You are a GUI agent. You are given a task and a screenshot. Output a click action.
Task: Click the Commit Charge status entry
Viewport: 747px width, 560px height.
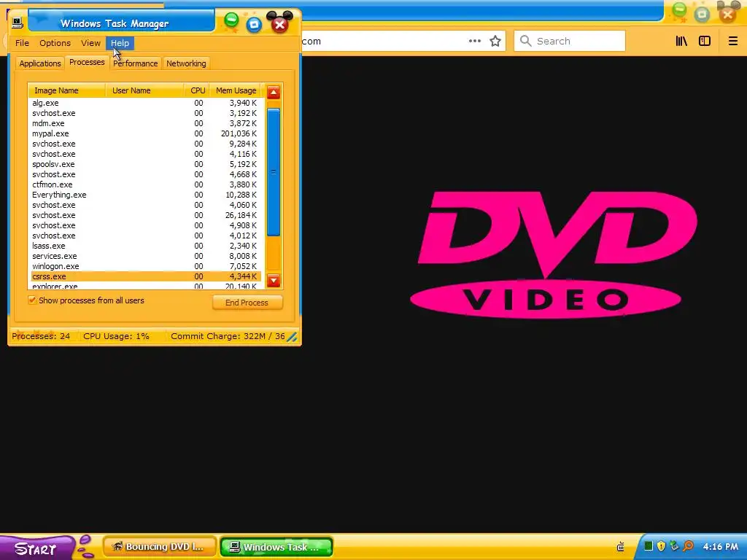(228, 336)
